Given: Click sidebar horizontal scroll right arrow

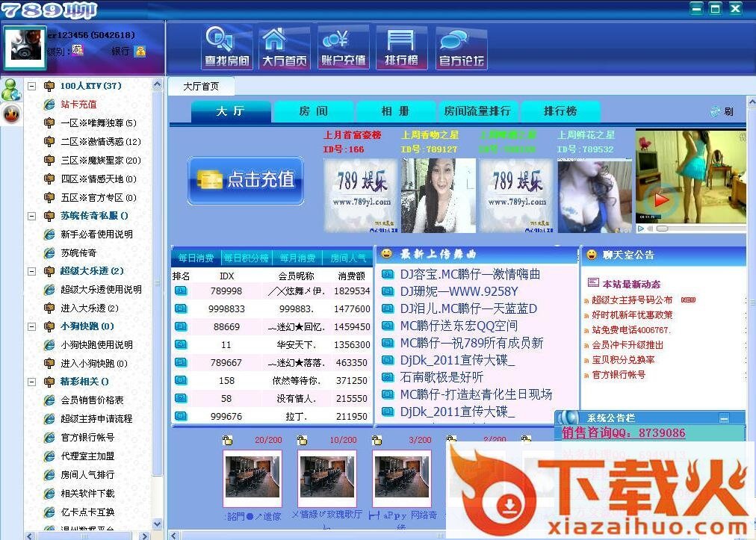Looking at the screenshot, I should click(143, 536).
